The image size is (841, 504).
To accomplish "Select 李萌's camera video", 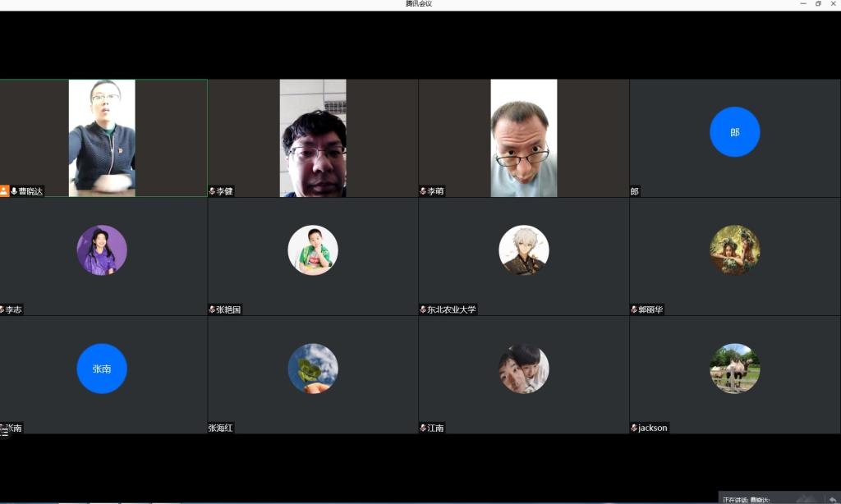I will coord(524,137).
